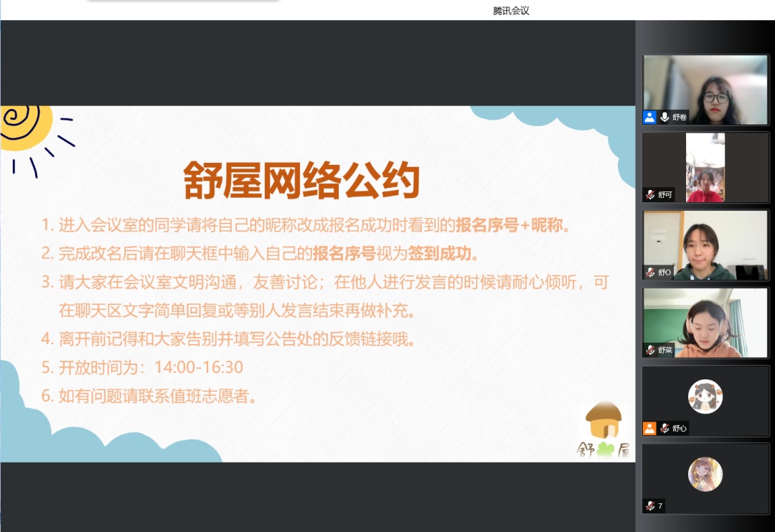The width and height of the screenshot is (775, 532).
Task: Click the muted mic icon beside 舒心
Action: click(x=664, y=428)
